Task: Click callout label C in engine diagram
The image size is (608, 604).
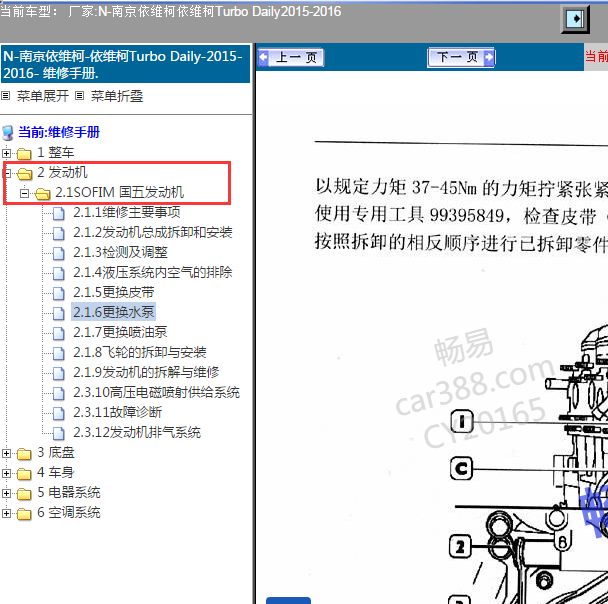Action: point(461,469)
